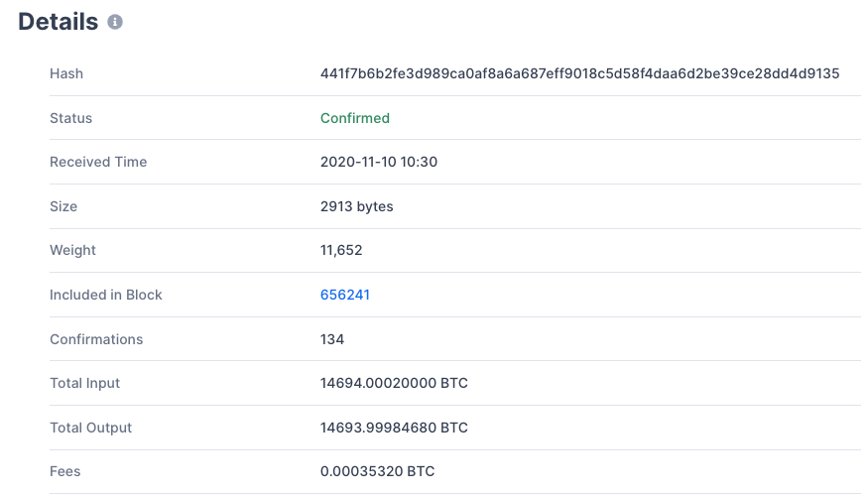Image resolution: width=868 pixels, height=494 pixels.
Task: Click the 2913 bytes size value
Action: point(357,206)
